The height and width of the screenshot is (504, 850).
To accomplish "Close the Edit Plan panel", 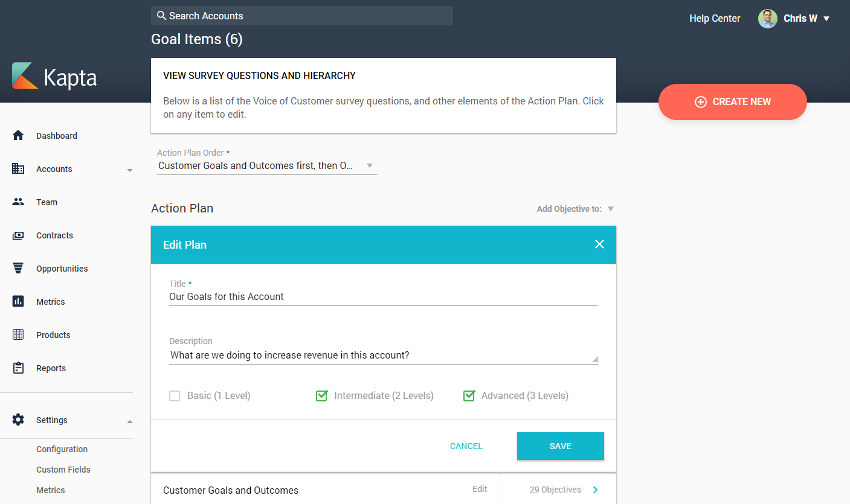I will [599, 244].
